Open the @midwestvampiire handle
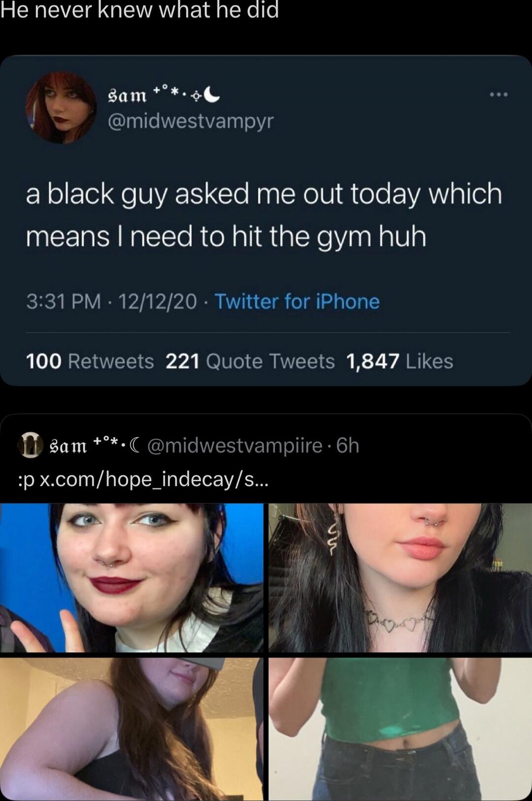This screenshot has height=801, width=532. coord(234,446)
